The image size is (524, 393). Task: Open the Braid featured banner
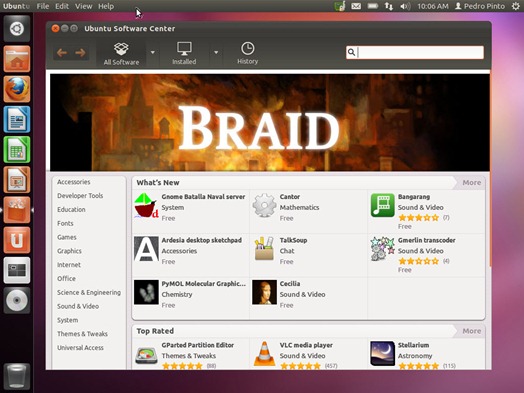click(270, 122)
